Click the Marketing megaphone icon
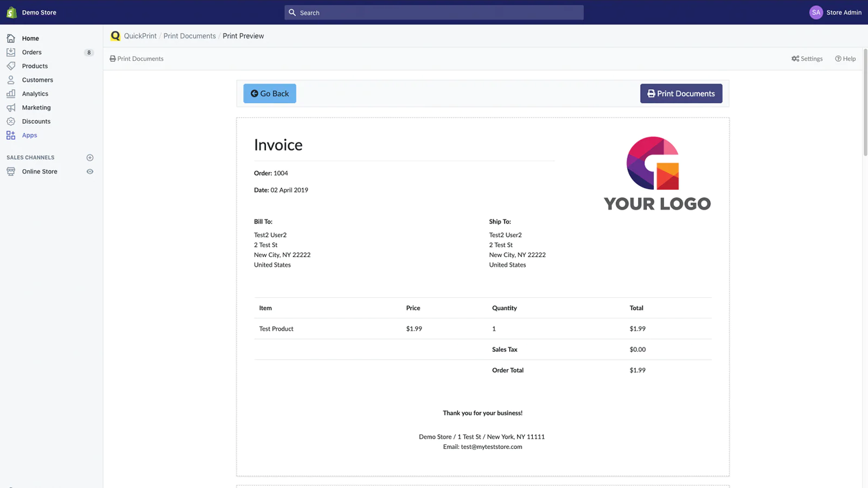Screen dimensions: 868x488 coord(11,107)
